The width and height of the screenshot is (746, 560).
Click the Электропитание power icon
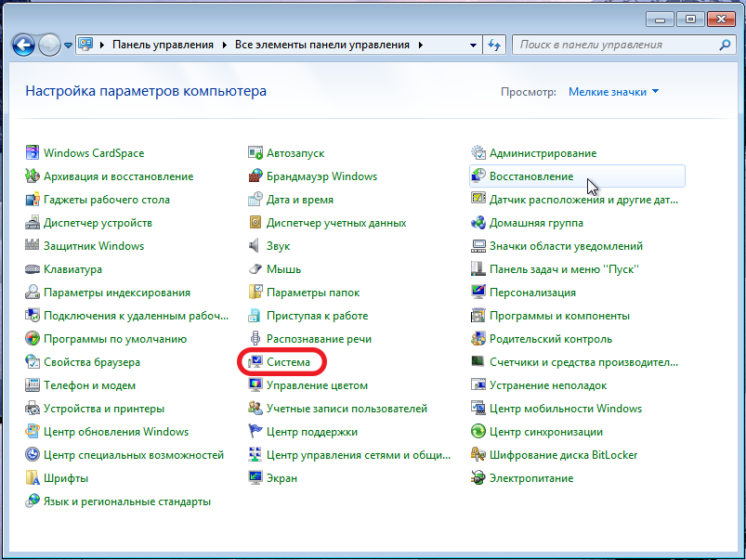(478, 478)
